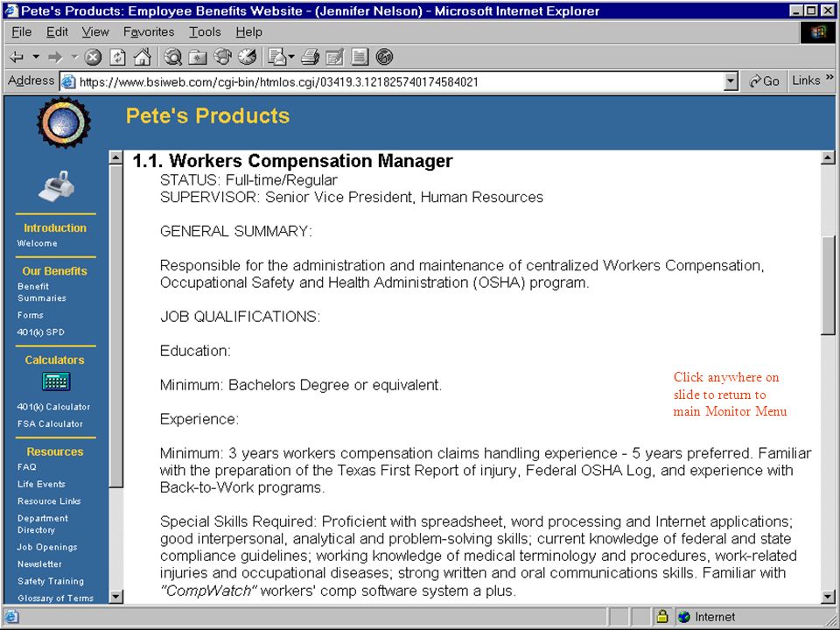Click the Stop loading toolbar icon

coord(94,57)
